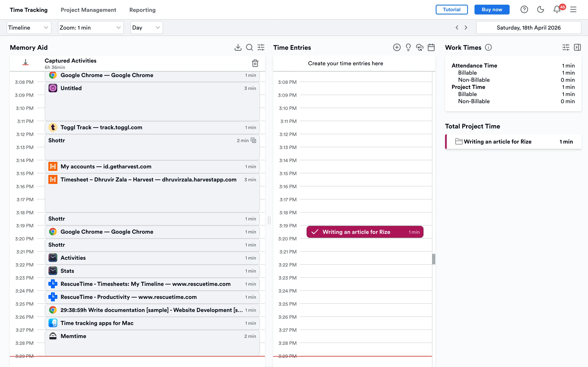Screen dimensions: 588x367
Task: Click the download icon in Memory Aid header
Action: (x=238, y=47)
